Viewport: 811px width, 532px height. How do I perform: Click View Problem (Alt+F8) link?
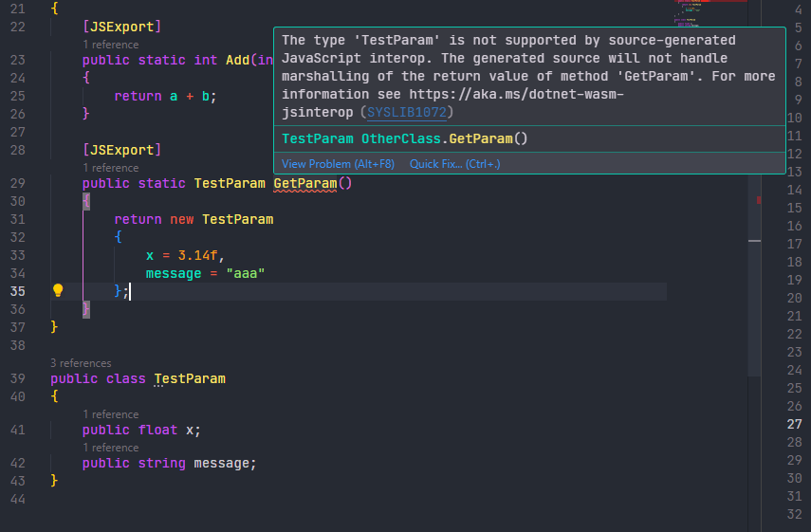[338, 164]
